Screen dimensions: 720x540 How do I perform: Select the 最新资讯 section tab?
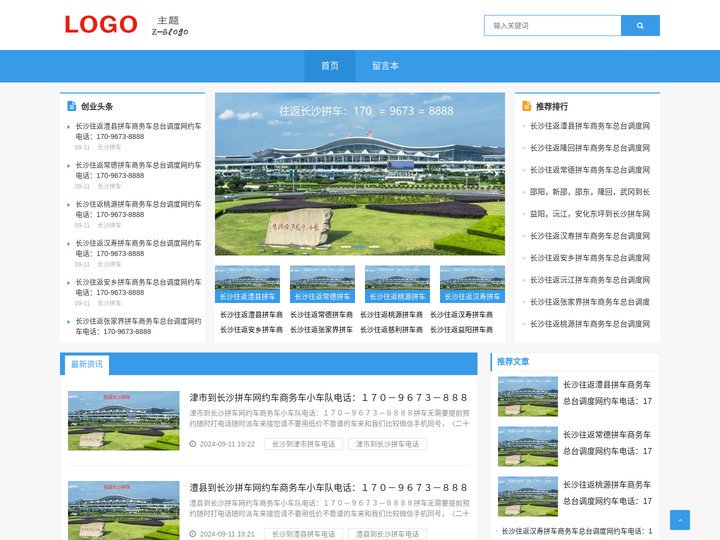pos(86,364)
